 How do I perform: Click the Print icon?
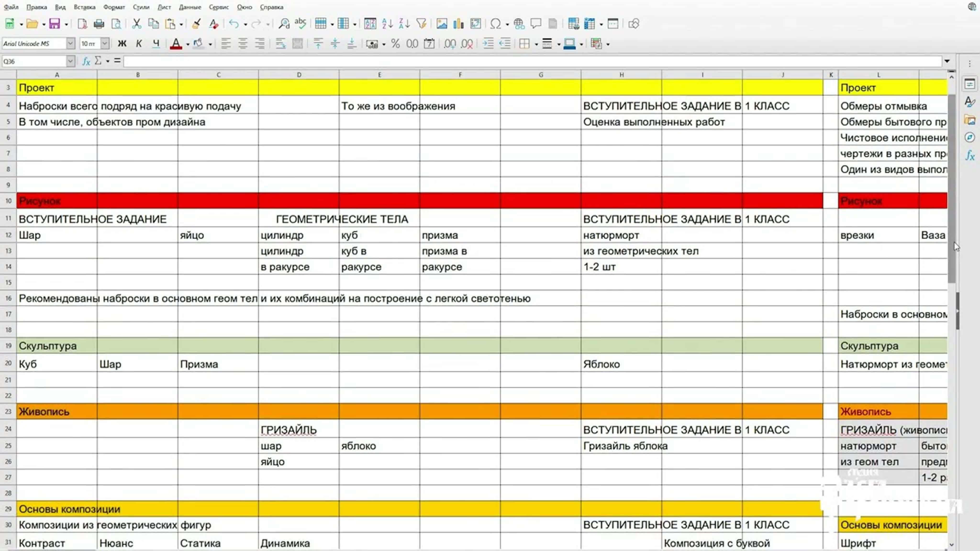pyautogui.click(x=99, y=24)
